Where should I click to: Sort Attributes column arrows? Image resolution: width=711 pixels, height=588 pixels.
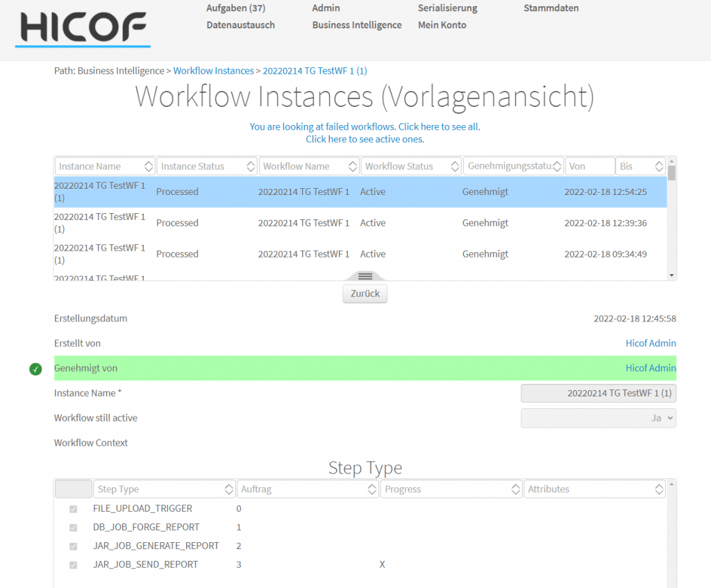coord(659,489)
